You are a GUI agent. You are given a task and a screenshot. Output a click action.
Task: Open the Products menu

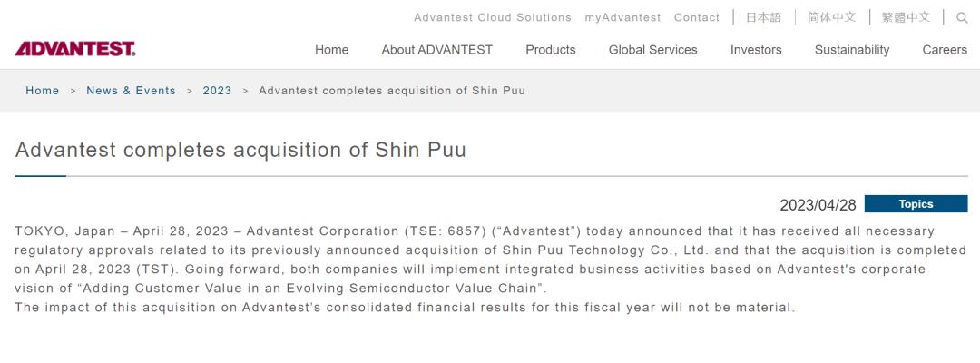click(x=550, y=50)
